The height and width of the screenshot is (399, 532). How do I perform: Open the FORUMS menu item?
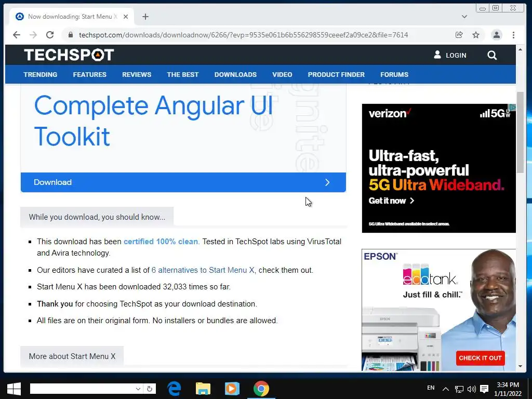(394, 75)
